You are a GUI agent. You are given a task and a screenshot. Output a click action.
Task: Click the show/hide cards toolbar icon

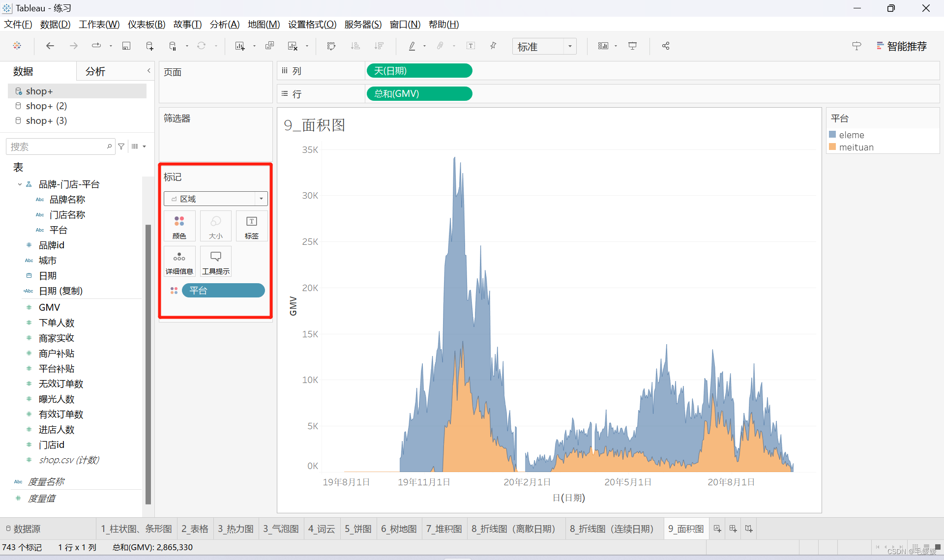[x=603, y=46]
